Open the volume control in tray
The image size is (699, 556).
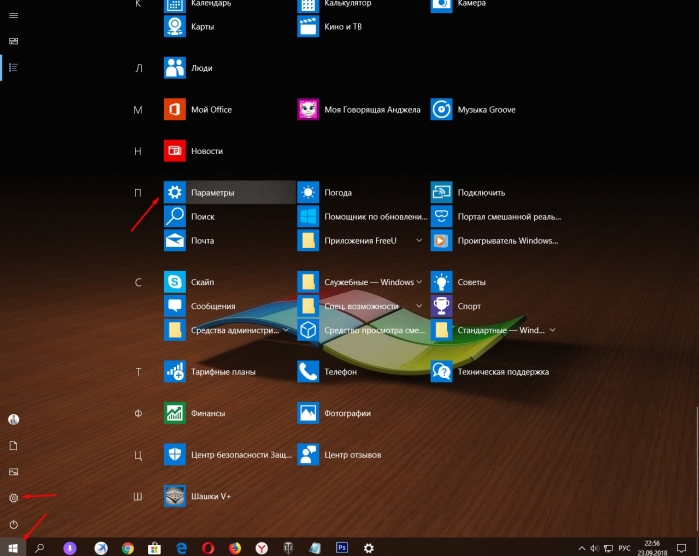click(x=595, y=548)
